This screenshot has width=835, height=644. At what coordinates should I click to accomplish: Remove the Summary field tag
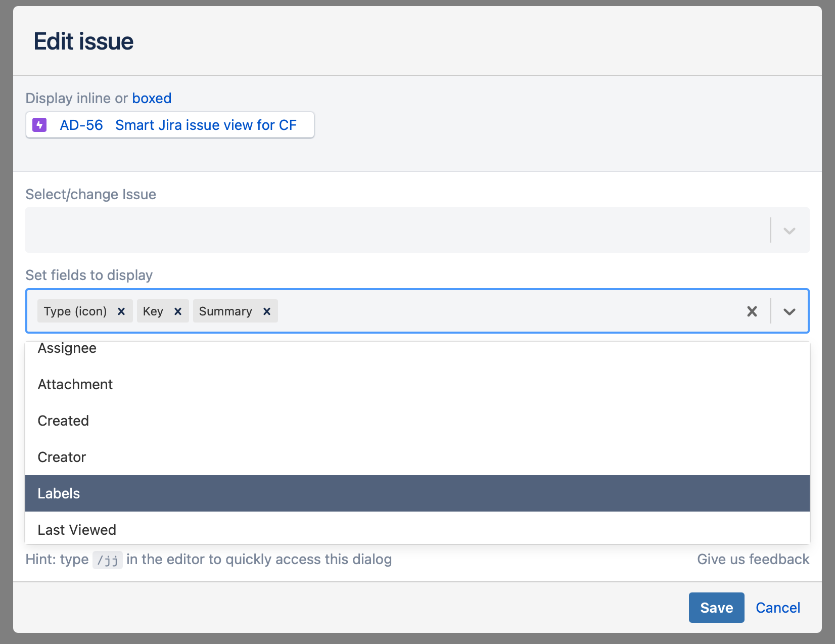pyautogui.click(x=267, y=311)
